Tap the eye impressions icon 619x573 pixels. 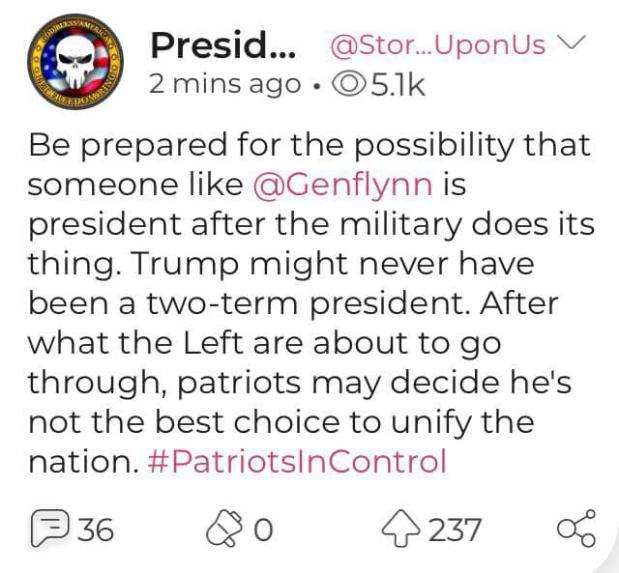tap(348, 85)
